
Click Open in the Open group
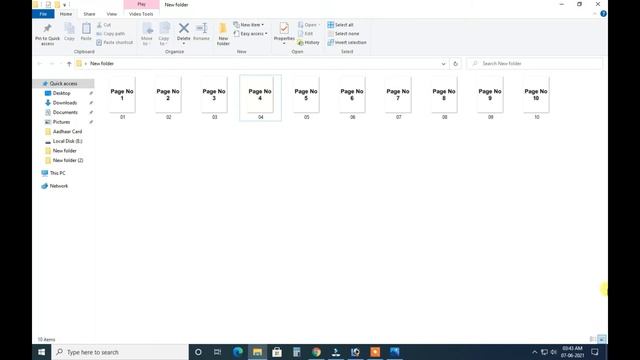(309, 25)
